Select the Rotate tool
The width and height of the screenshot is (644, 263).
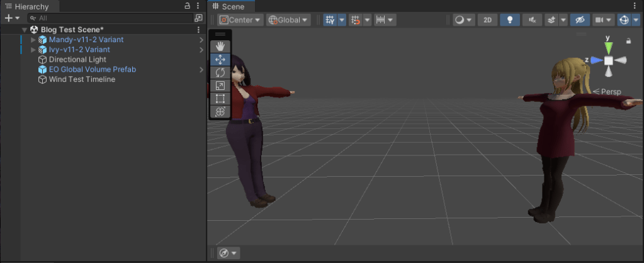pyautogui.click(x=220, y=72)
